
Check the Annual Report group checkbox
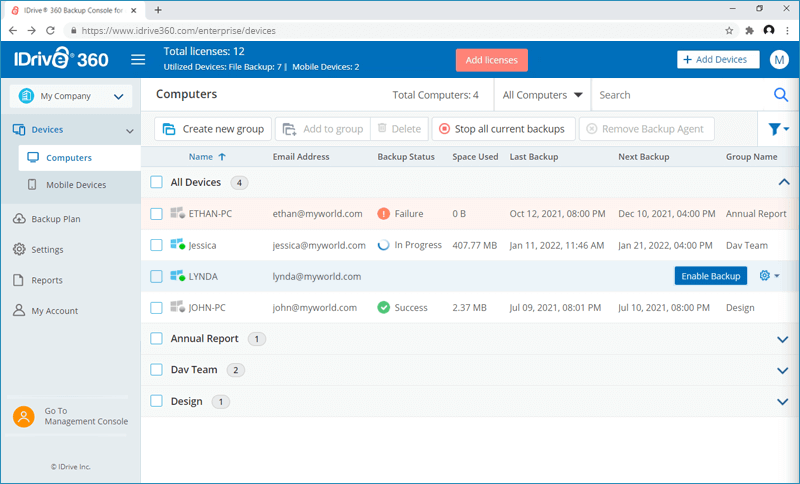(156, 339)
